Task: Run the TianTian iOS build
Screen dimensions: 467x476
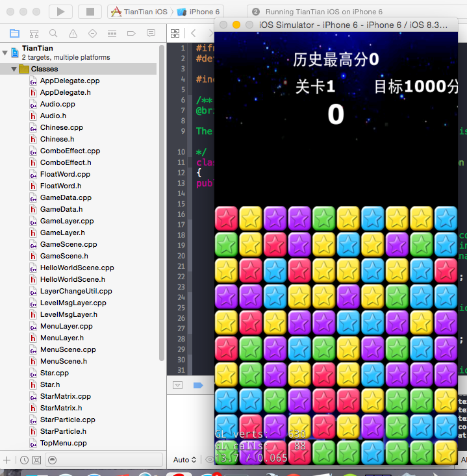Action: (60, 12)
